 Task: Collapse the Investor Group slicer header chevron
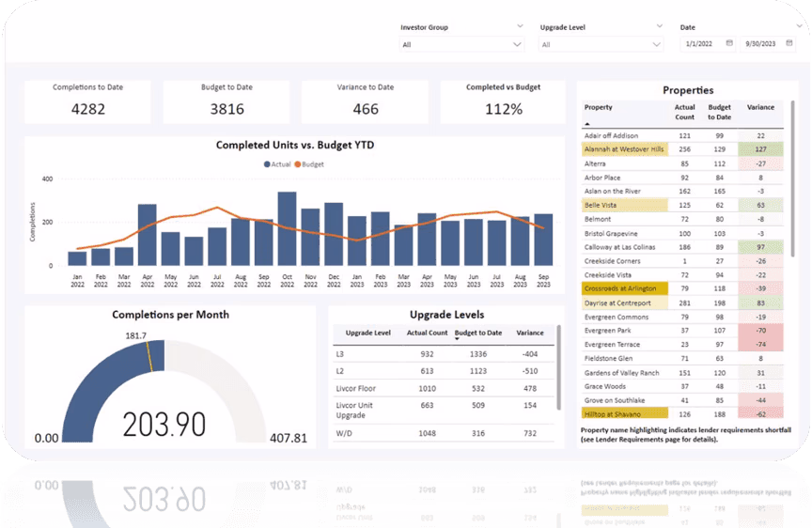(x=520, y=27)
